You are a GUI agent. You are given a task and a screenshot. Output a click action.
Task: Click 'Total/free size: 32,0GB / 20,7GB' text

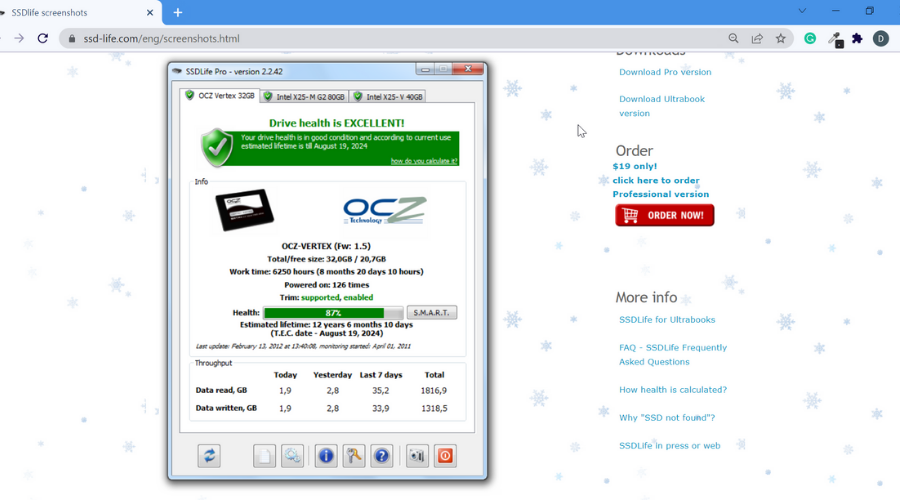(326, 259)
